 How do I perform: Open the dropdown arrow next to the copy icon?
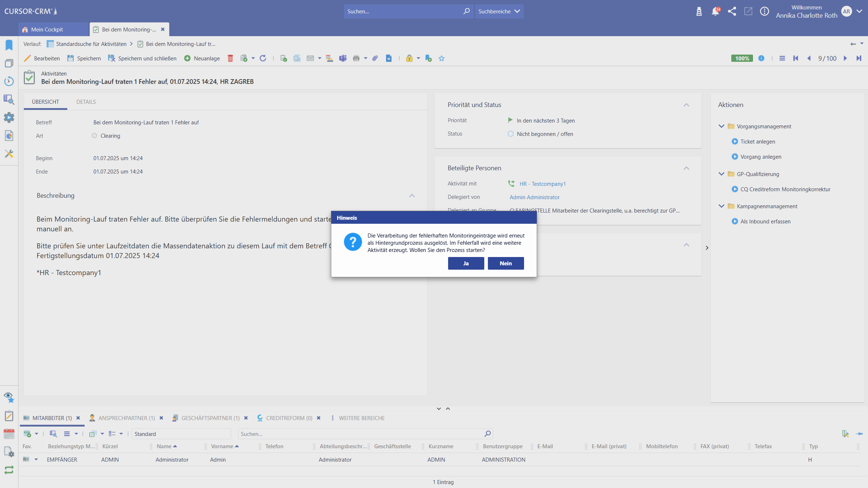point(253,58)
